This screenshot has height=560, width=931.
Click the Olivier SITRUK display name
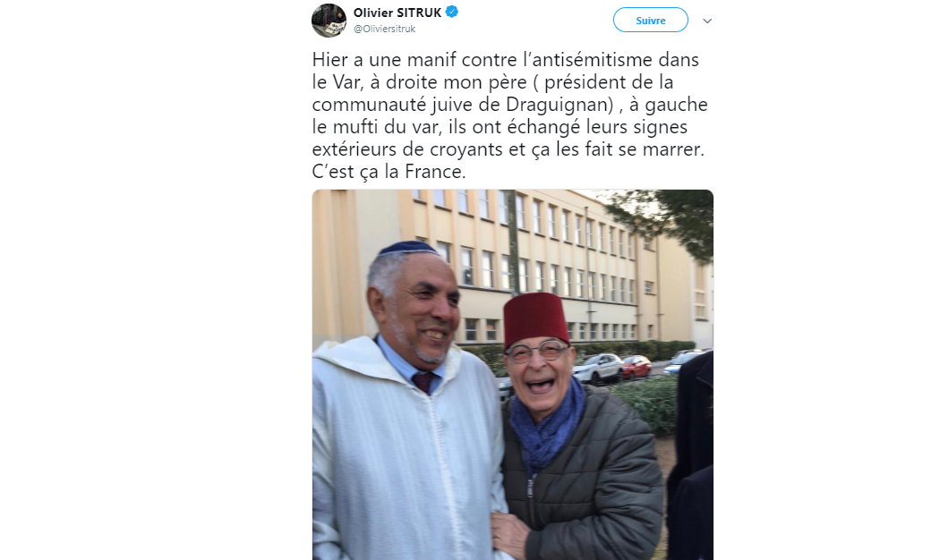(397, 13)
